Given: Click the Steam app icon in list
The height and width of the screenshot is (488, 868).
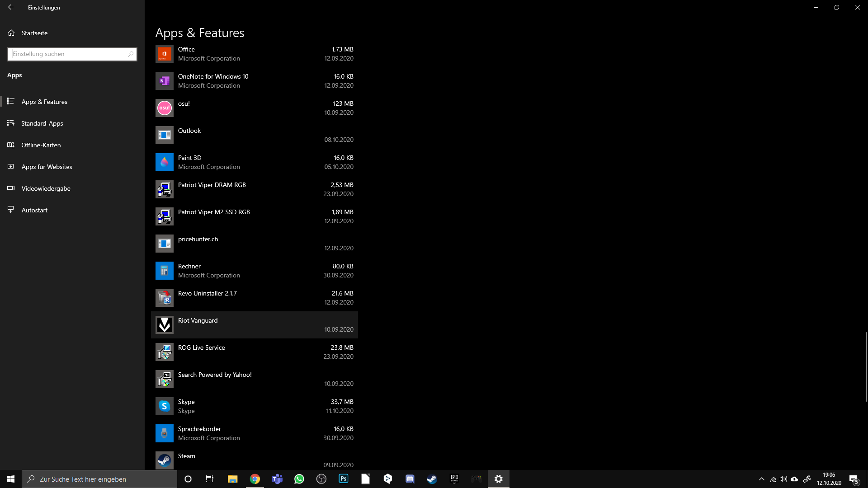Looking at the screenshot, I should (x=164, y=460).
